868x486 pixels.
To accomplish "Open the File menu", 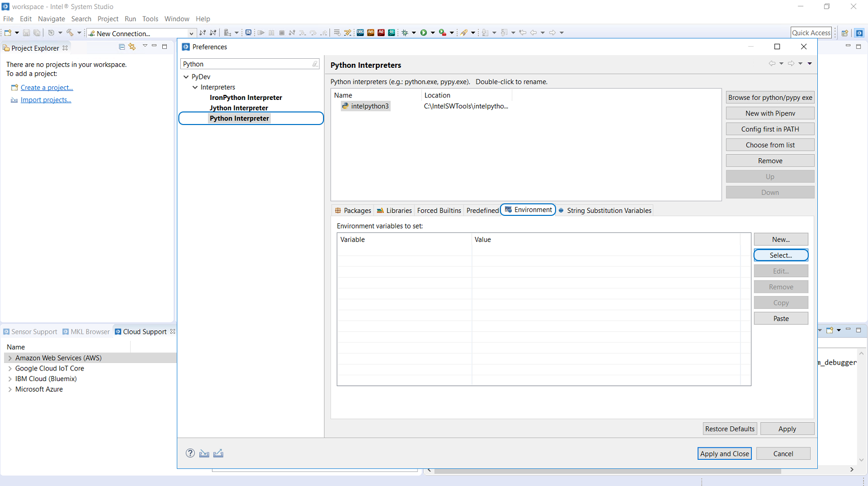I will click(9, 19).
